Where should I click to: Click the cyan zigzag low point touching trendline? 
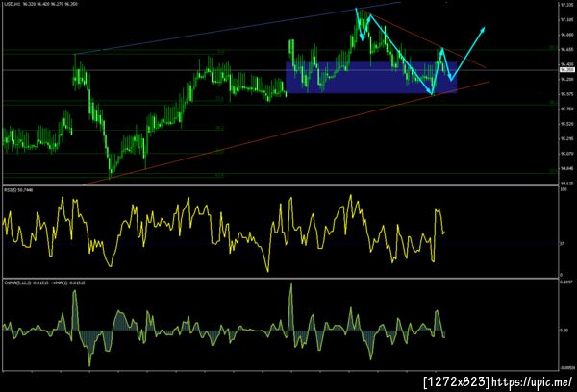pos(433,94)
